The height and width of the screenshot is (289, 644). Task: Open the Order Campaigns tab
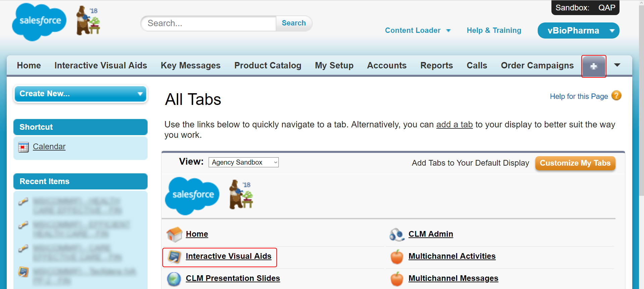click(537, 65)
